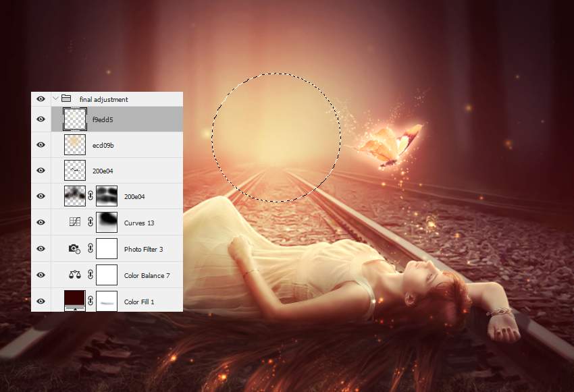The image size is (574, 392).
Task: Toggle visibility of the Curves 13 layer
Action: point(41,221)
